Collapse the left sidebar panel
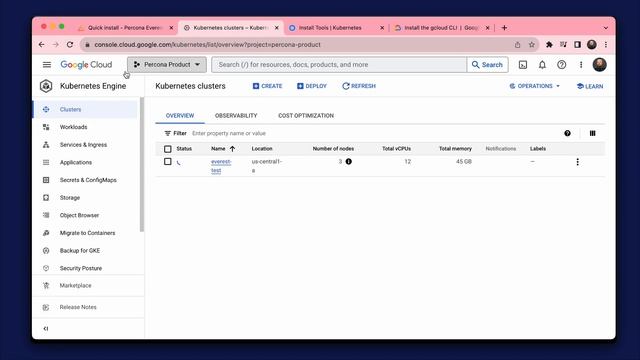This screenshot has height=360, width=640. [46, 329]
